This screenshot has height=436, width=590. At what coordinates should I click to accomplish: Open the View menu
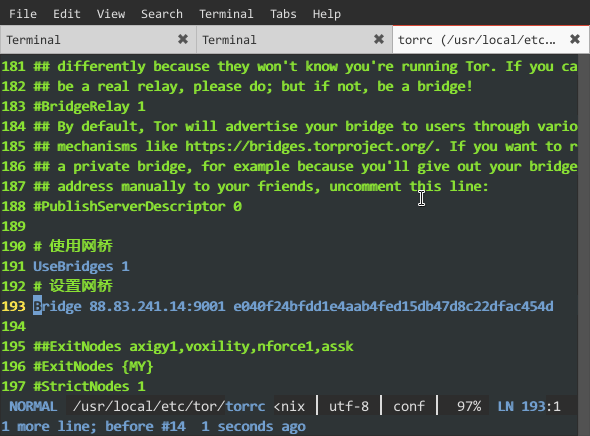click(x=111, y=14)
